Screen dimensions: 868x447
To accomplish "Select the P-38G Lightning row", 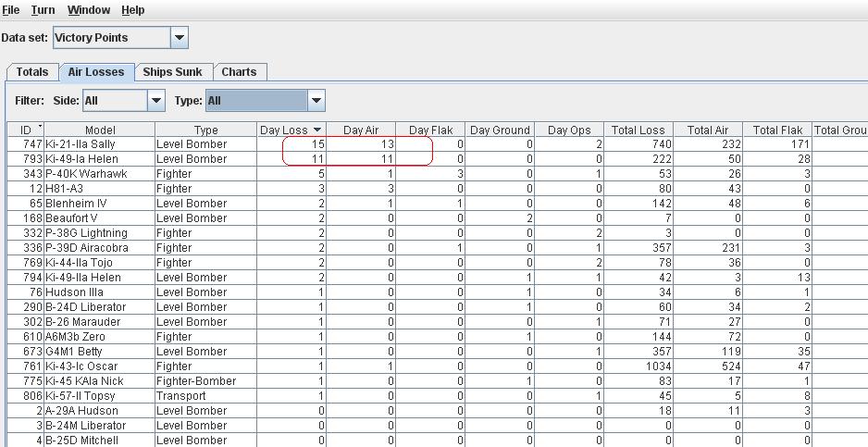I will click(x=438, y=232).
